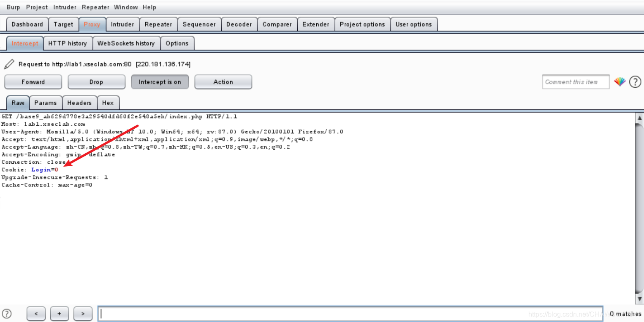Switch to the Target tab
Screen dimensions: 644x322
[x=63, y=24]
